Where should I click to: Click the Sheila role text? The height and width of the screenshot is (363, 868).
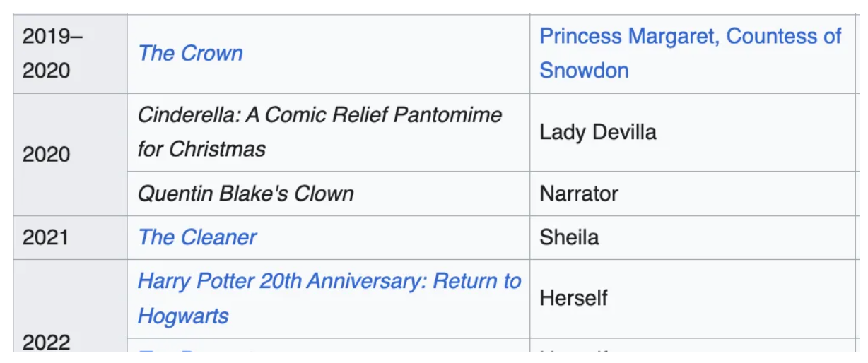pyautogui.click(x=569, y=237)
